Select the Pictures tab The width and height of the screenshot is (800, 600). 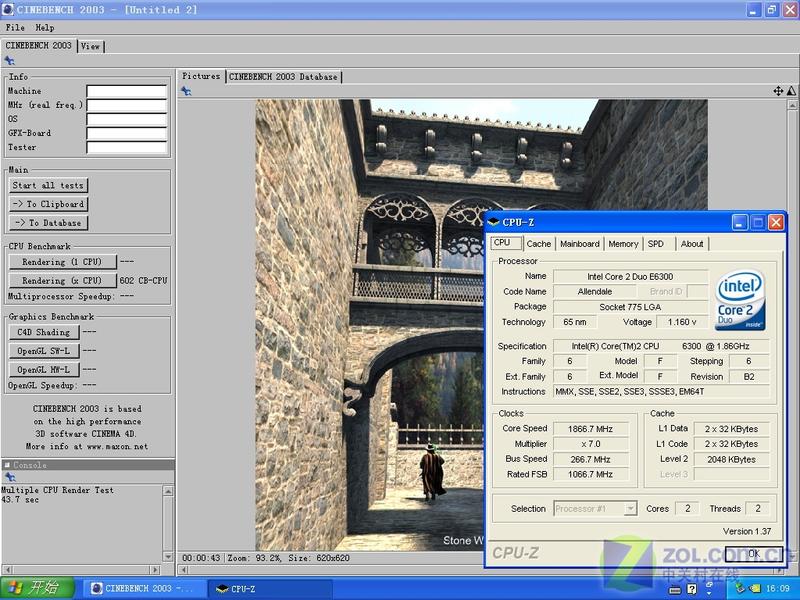coord(201,76)
